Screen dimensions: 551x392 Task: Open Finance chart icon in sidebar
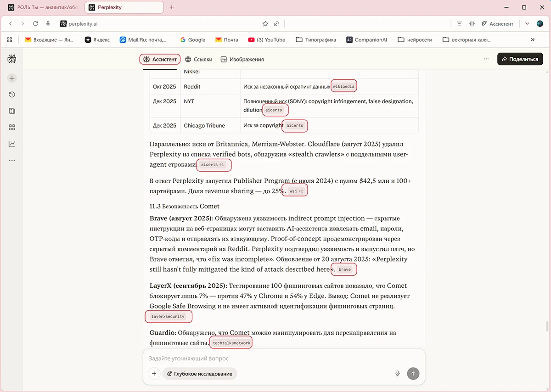[12, 144]
